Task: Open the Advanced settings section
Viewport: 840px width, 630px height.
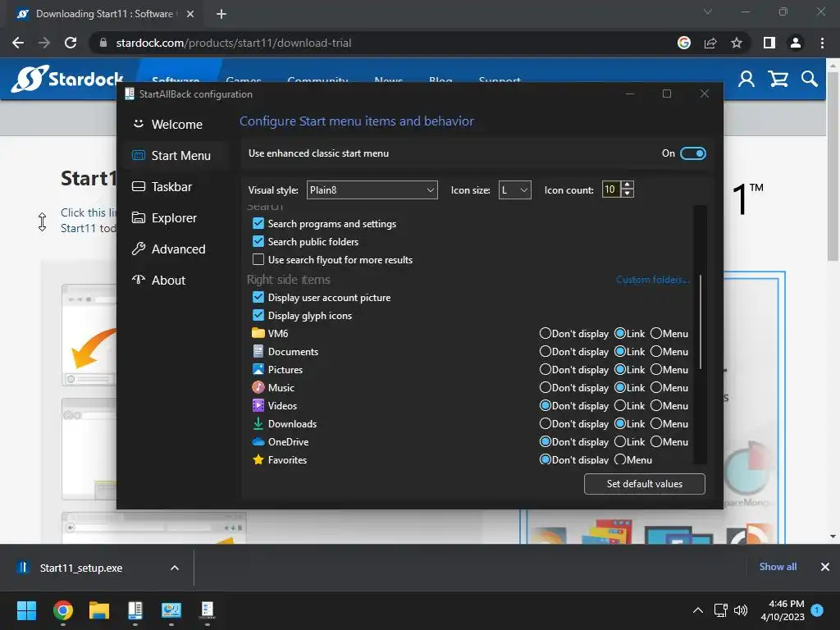Action: (177, 249)
